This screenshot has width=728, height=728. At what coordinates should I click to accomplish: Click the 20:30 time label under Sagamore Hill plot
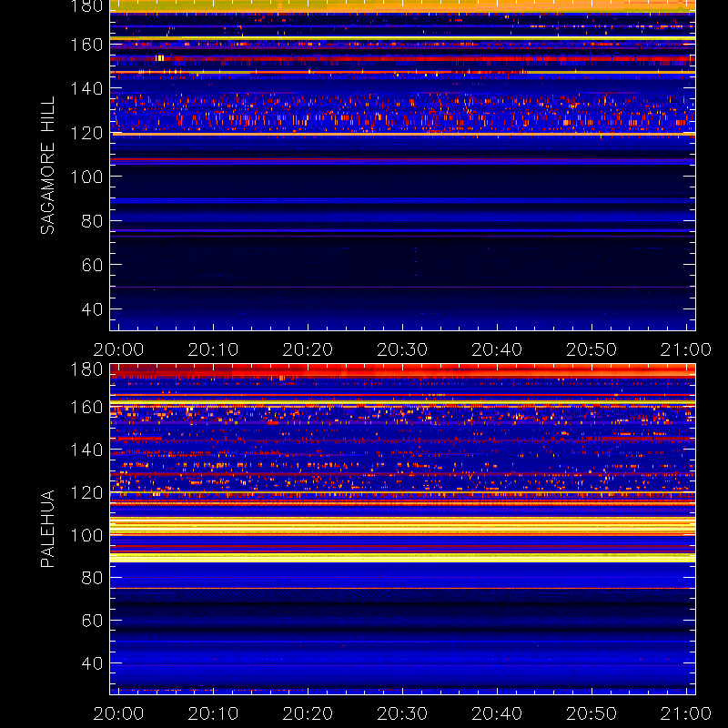[402, 349]
